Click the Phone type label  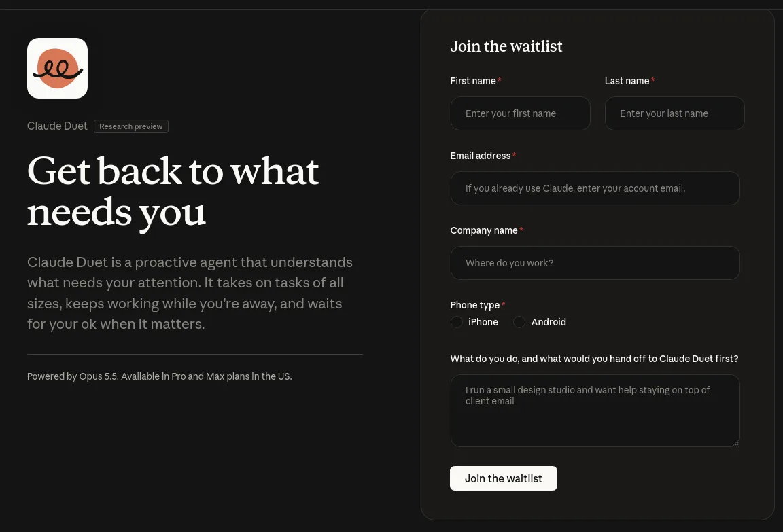[475, 305]
